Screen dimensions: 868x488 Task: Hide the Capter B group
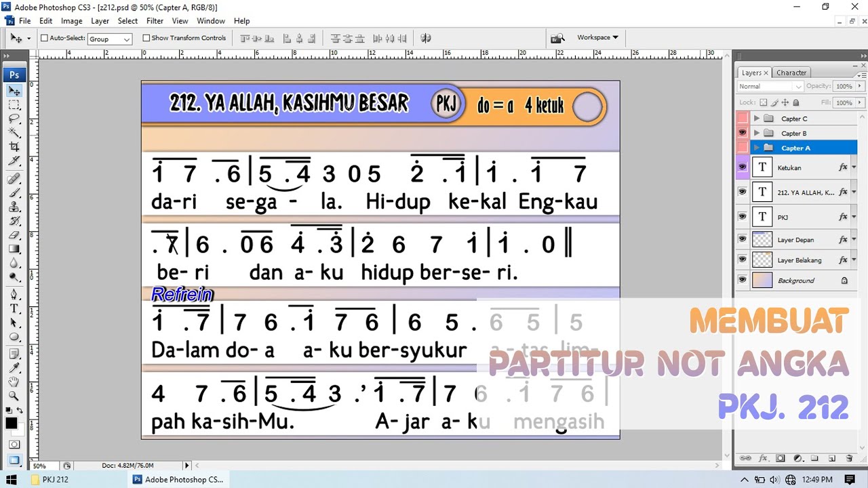pyautogui.click(x=743, y=133)
